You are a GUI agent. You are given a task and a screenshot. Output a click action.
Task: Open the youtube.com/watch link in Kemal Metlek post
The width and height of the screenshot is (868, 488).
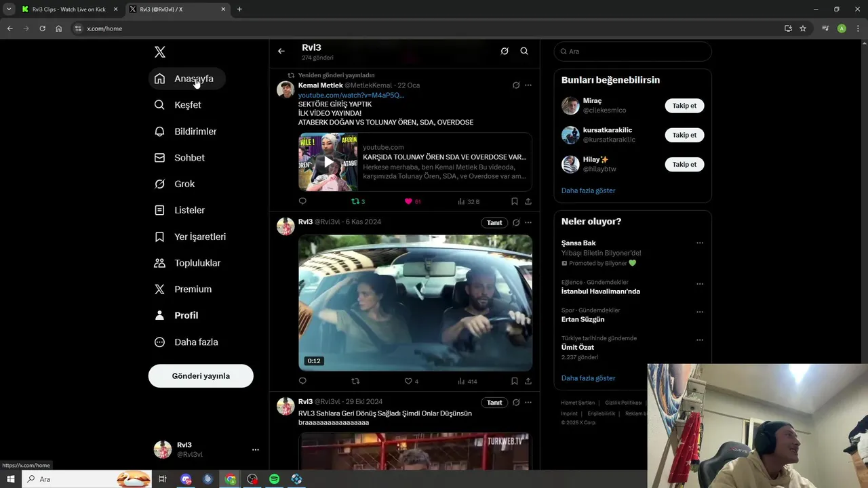click(351, 95)
